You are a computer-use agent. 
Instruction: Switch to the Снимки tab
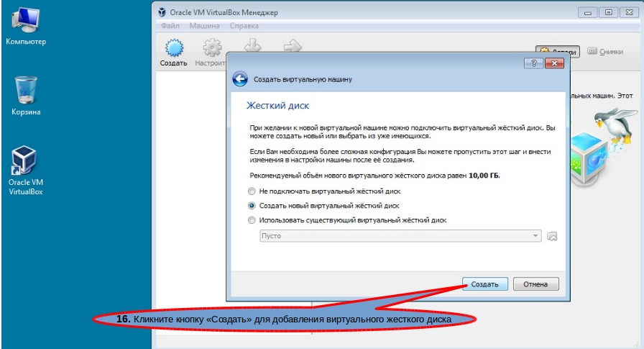coord(605,51)
